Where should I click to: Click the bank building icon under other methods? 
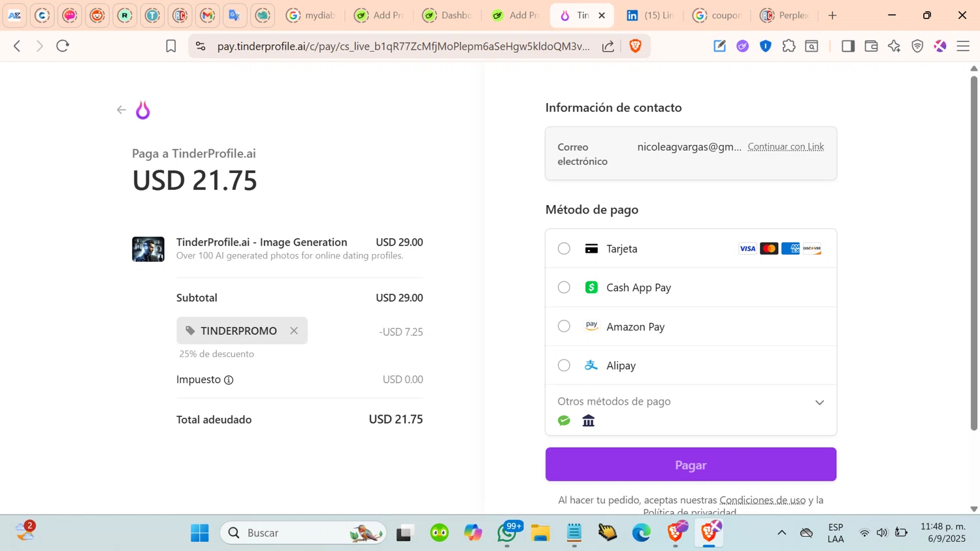589,421
